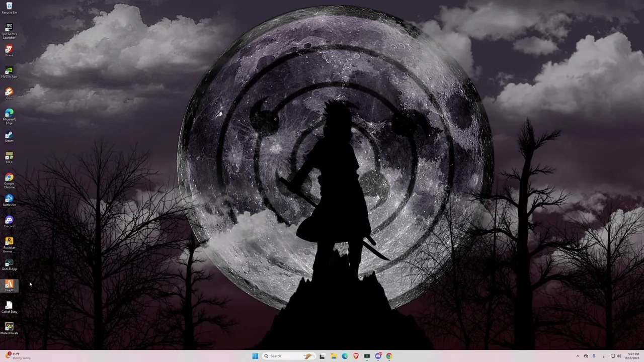The width and height of the screenshot is (644, 362).
Task: Select the Call of Duty desktop file
Action: coord(9,307)
